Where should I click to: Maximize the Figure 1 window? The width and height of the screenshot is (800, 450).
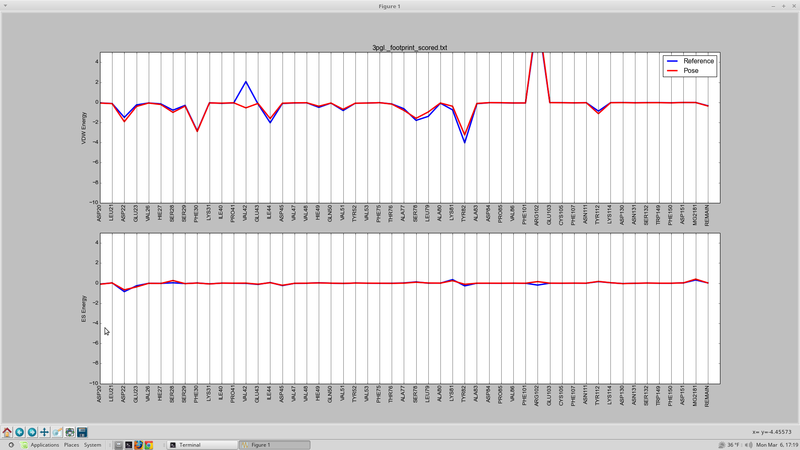click(x=784, y=6)
